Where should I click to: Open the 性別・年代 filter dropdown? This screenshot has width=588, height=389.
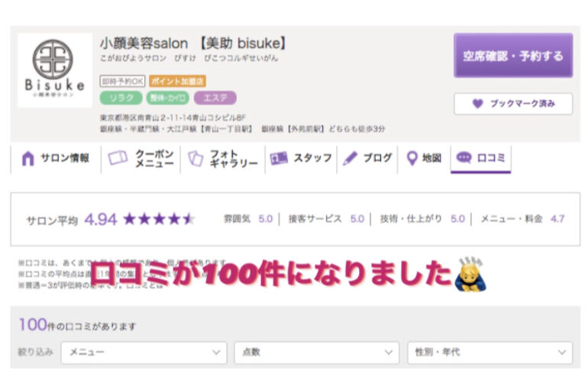(490, 352)
